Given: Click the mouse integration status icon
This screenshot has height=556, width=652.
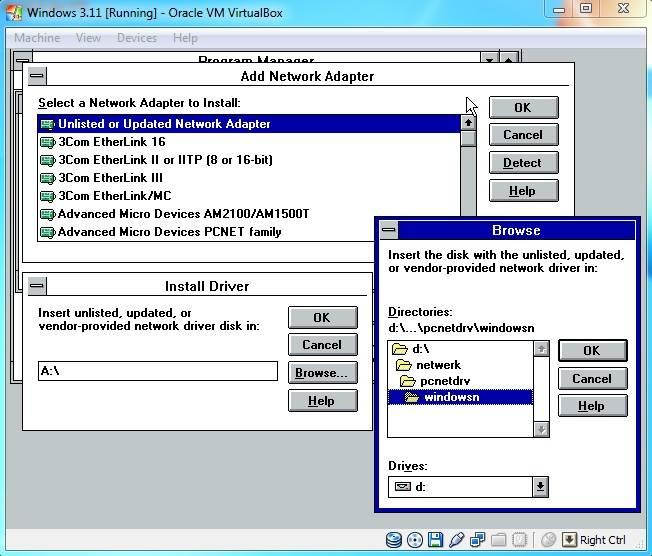Looking at the screenshot, I should pyautogui.click(x=548, y=541).
